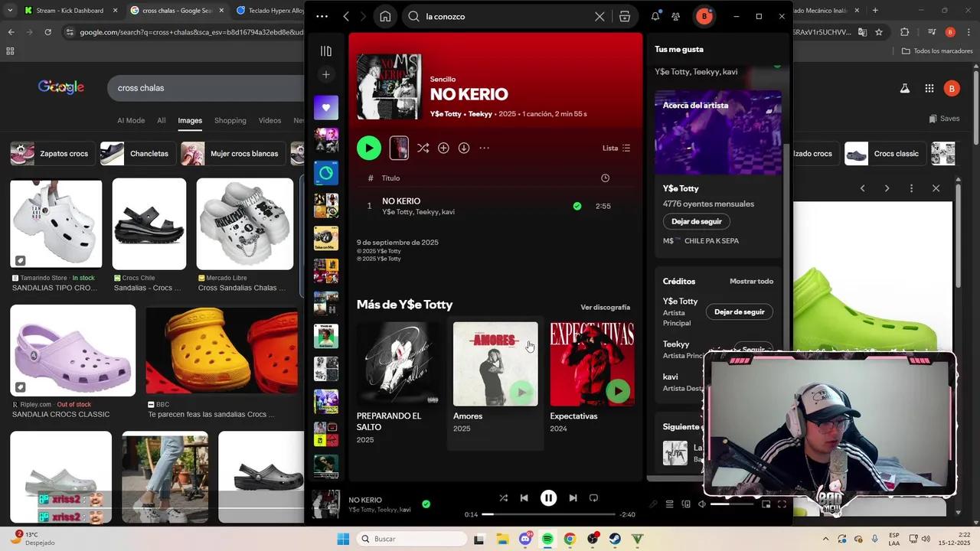Open the Lista view options dropdown
Screen dimensions: 980x551
[616, 148]
